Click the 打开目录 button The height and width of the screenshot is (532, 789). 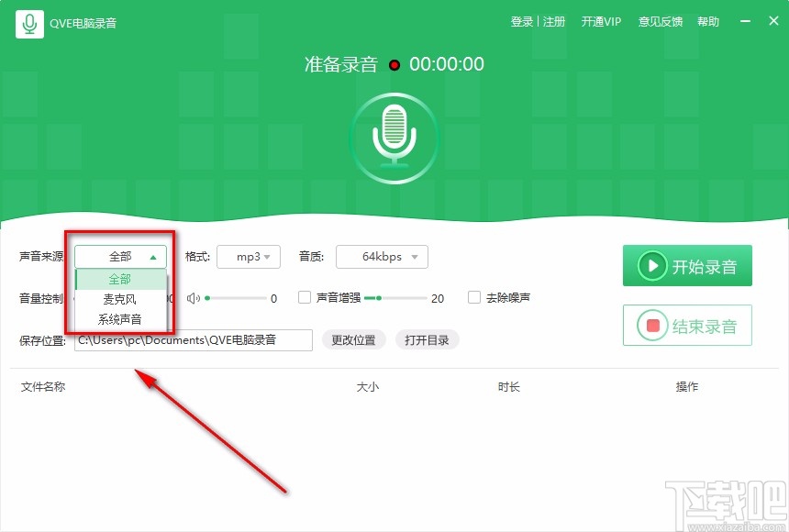[427, 339]
